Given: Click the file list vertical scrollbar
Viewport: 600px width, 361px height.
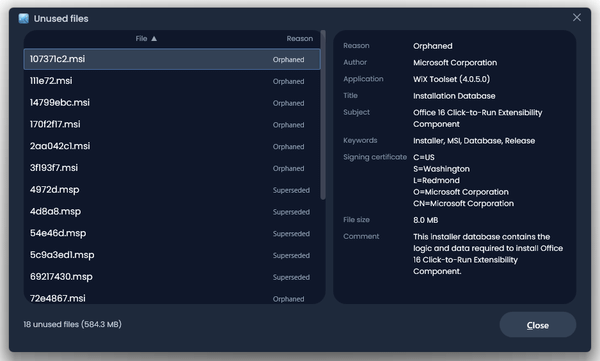Looking at the screenshot, I should point(323,115).
